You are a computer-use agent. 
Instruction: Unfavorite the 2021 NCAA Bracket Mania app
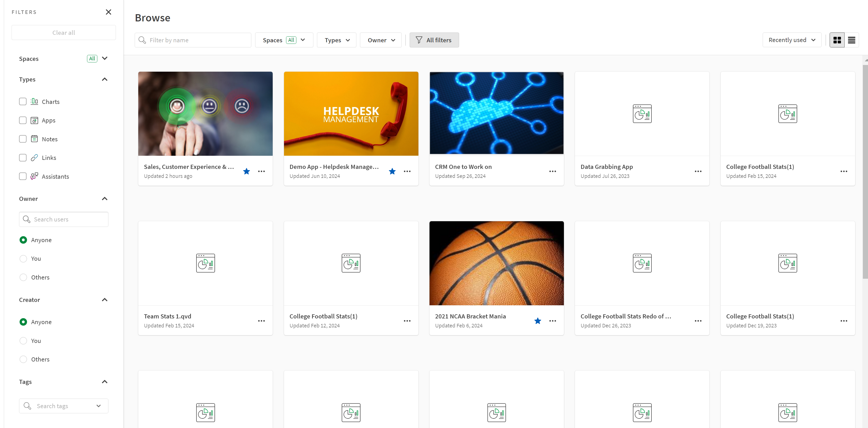click(x=537, y=321)
